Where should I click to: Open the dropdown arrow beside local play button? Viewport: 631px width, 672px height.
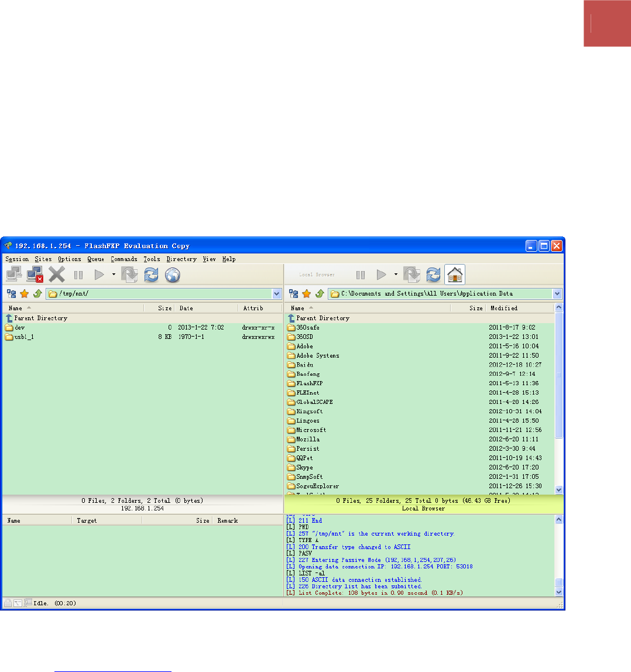[396, 275]
